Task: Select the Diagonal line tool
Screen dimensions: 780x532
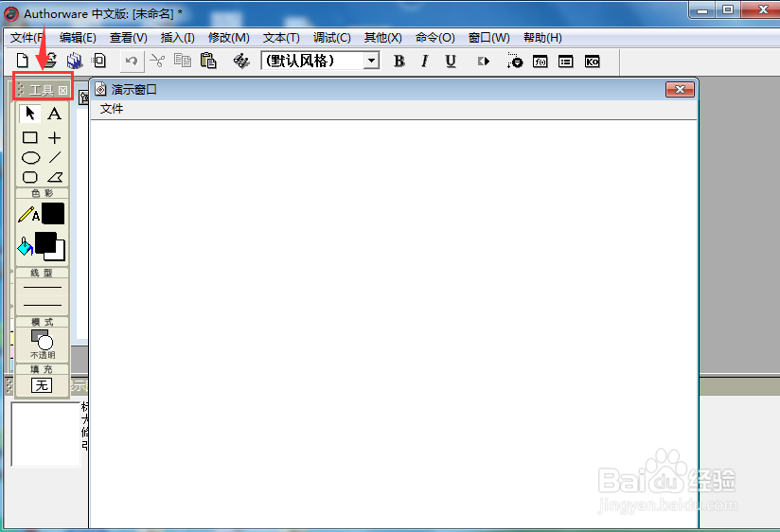Action: (x=55, y=158)
